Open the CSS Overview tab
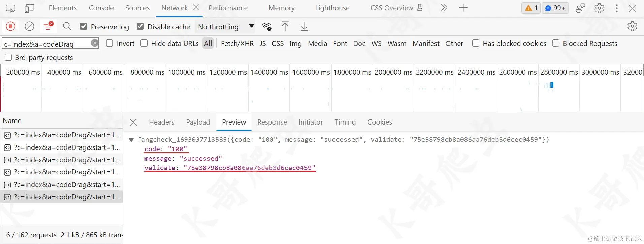644x244 pixels. point(392,8)
